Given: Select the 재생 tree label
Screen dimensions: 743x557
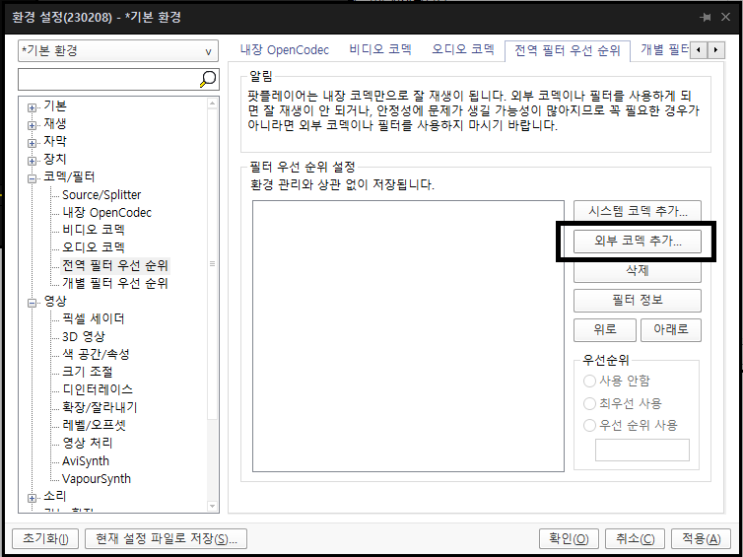Looking at the screenshot, I should click(x=55, y=124).
